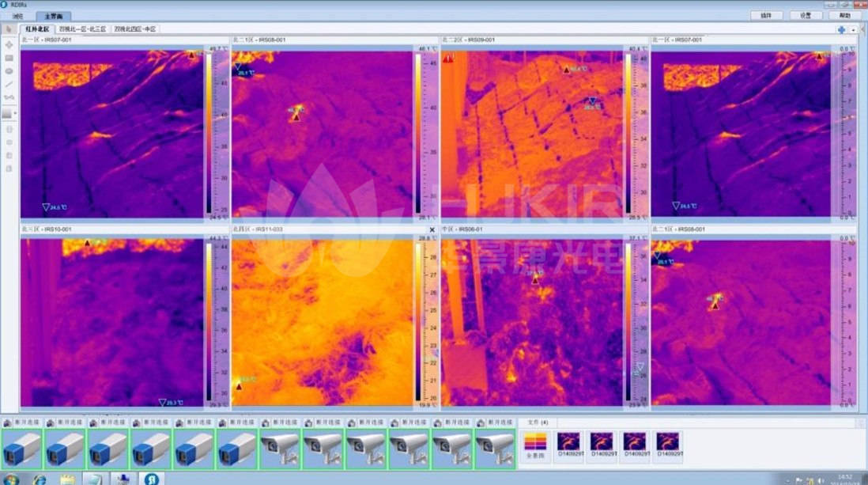
Task: Close the IRS11-033 camera panel
Action: [x=432, y=229]
